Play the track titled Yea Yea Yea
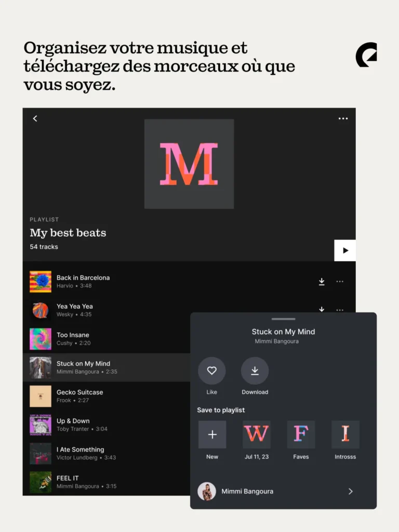399x532 pixels. 75,306
